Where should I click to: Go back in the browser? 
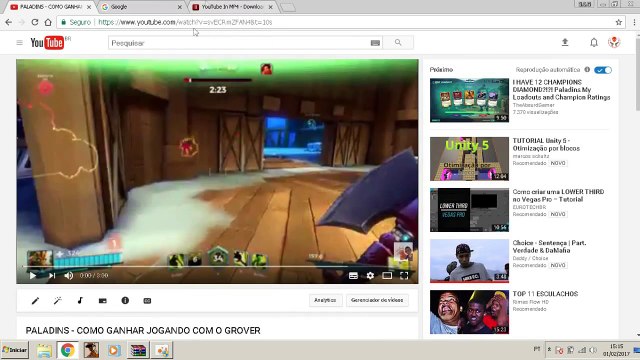[9, 22]
